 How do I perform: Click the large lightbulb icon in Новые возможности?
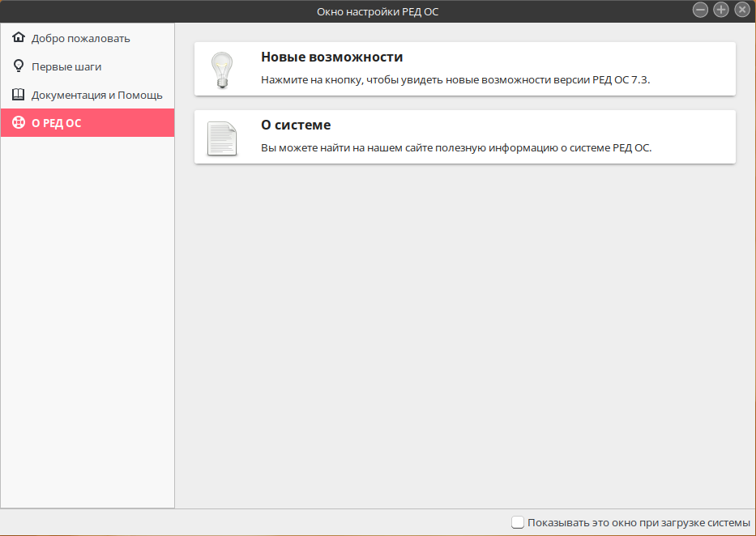pos(222,70)
